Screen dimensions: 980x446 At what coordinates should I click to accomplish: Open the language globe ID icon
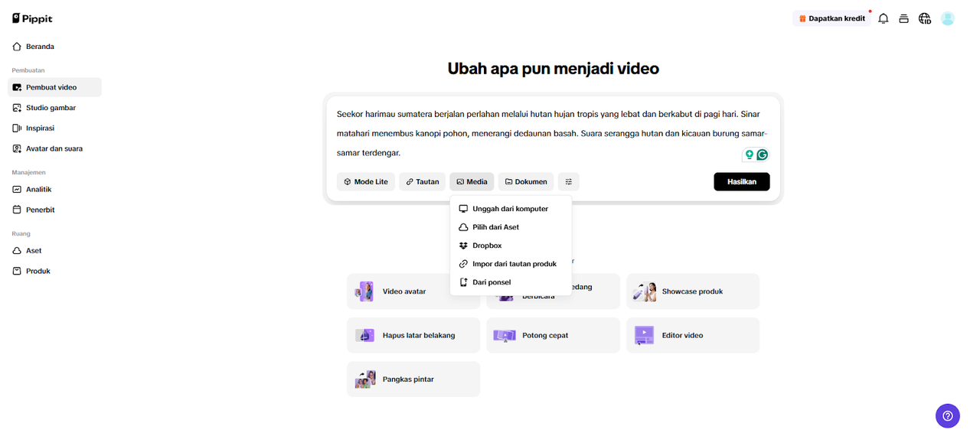pyautogui.click(x=924, y=18)
